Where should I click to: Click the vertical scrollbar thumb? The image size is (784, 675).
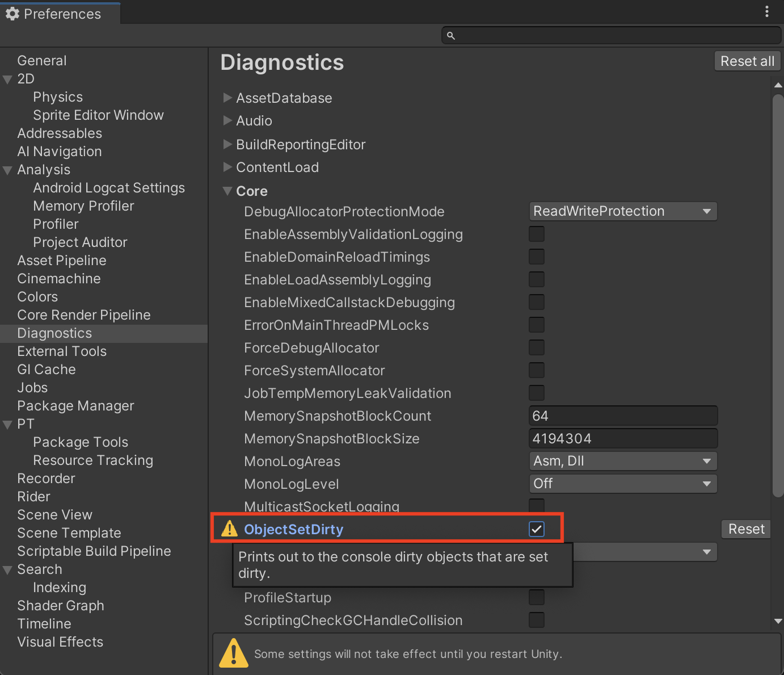[778, 295]
